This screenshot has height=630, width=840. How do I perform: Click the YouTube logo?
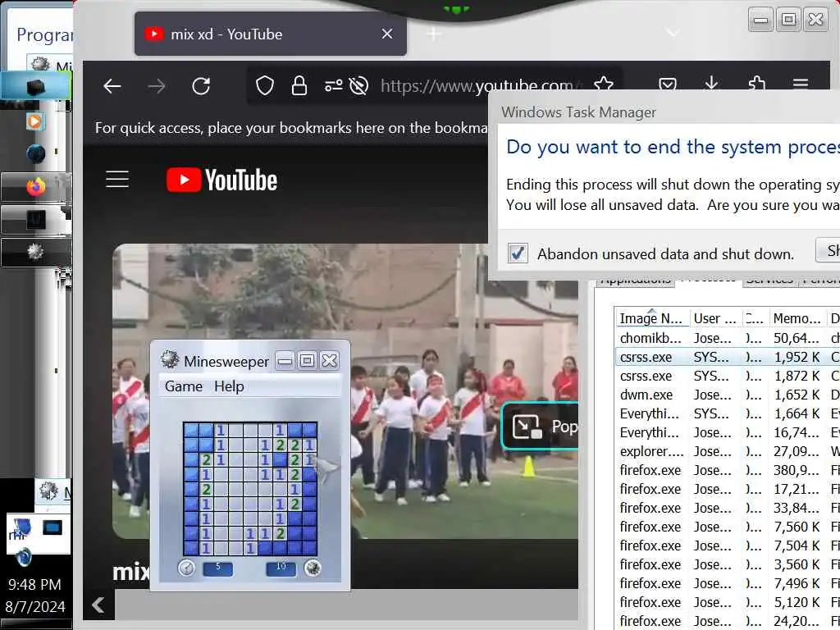point(221,180)
